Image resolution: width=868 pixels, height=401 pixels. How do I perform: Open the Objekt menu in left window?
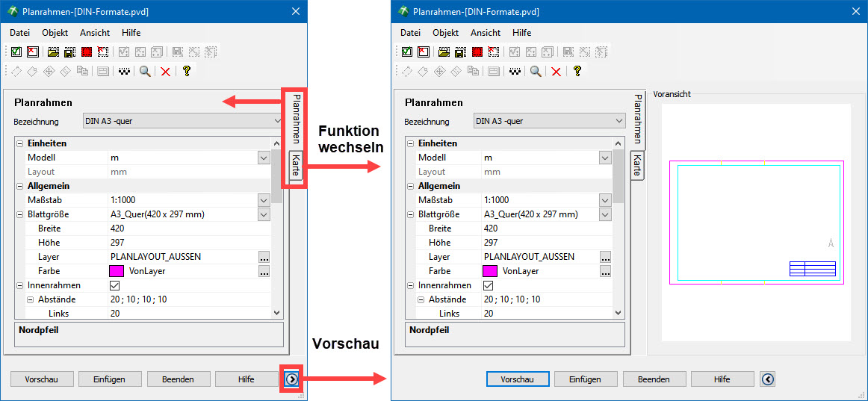(x=55, y=33)
